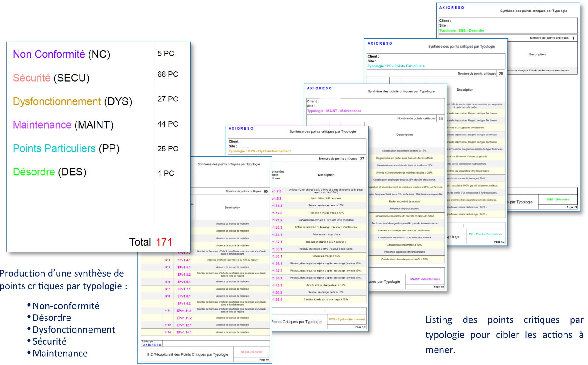Click the 'Dysfonctionnement' bullet item
The image size is (588, 365).
pos(74,330)
